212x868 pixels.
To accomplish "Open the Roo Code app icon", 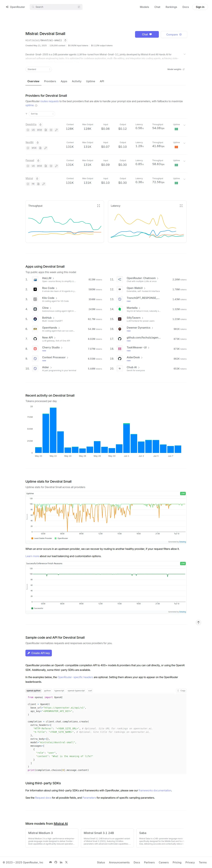I will click(35, 289).
